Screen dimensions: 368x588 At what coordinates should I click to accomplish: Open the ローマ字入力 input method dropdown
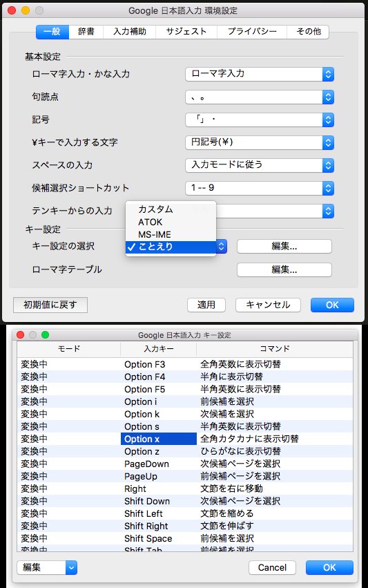(260, 74)
